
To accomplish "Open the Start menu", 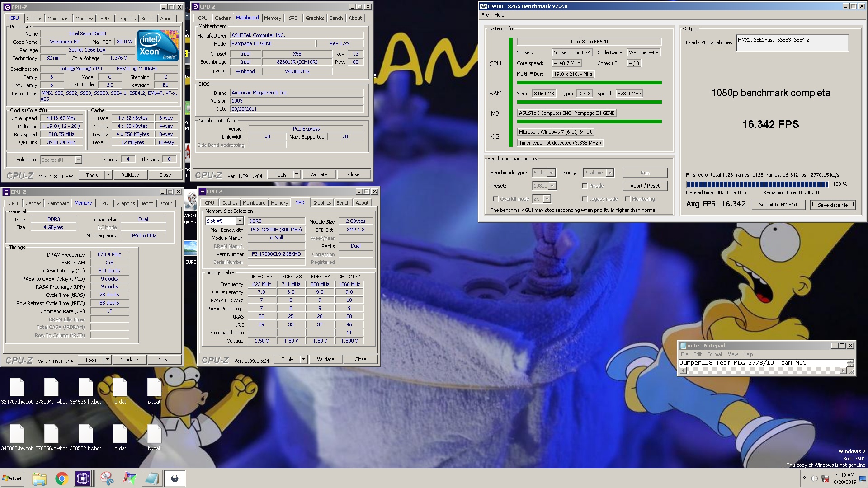I will 13,479.
